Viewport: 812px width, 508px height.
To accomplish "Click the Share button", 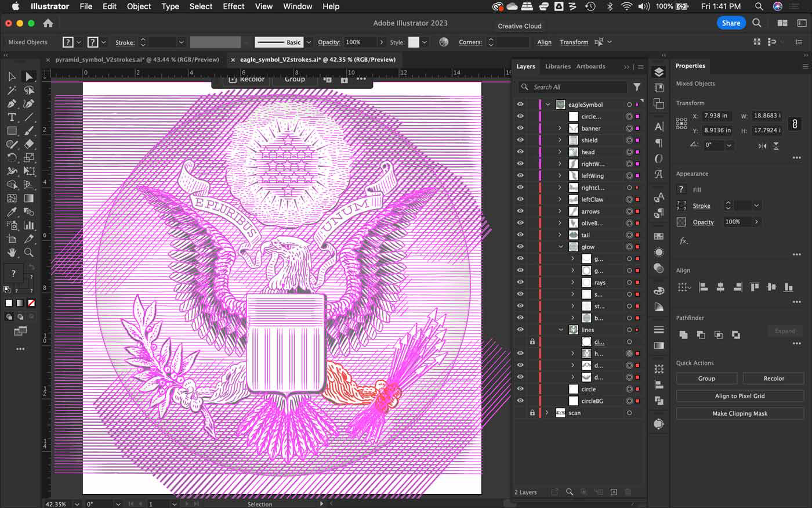I will tap(731, 23).
